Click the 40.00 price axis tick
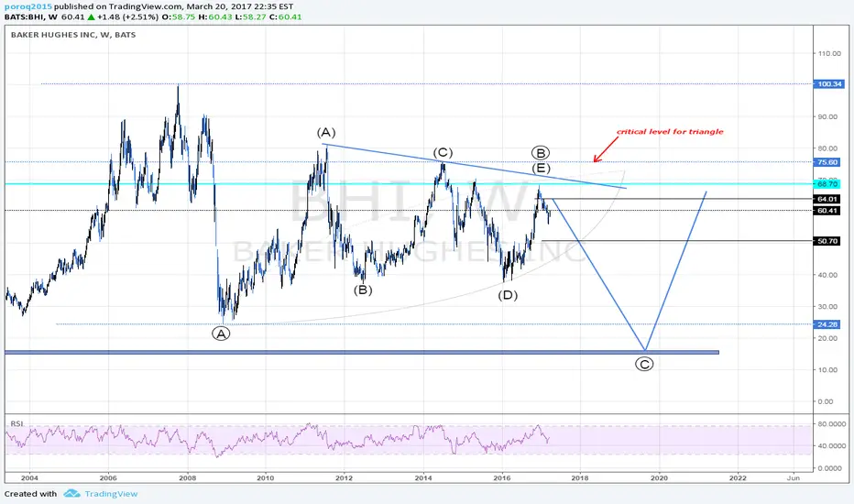The image size is (854, 504). pos(827,275)
